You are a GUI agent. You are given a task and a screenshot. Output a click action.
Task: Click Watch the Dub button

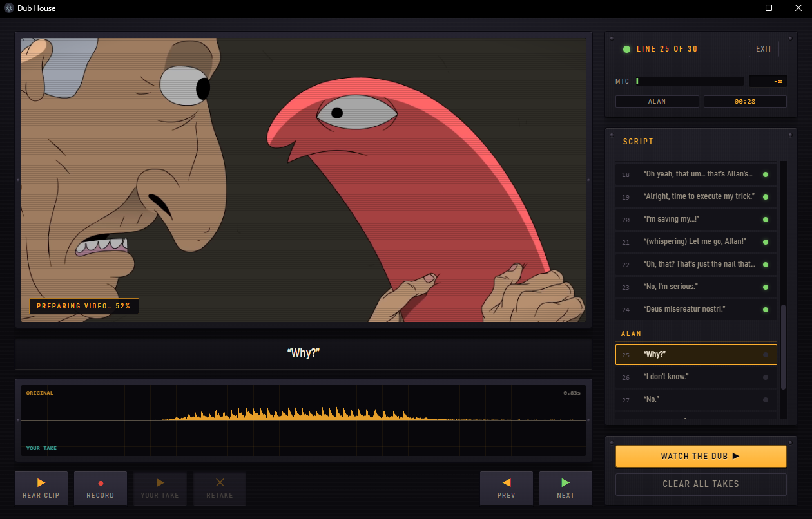[701, 456]
